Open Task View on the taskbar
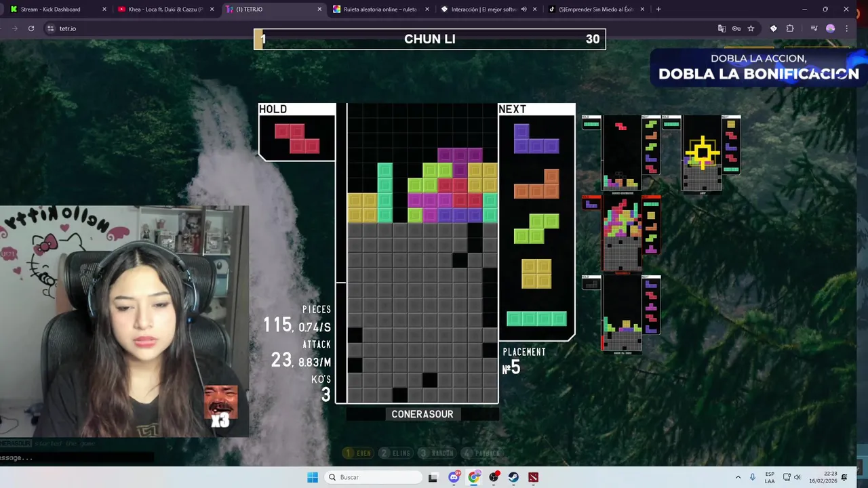 433,477
